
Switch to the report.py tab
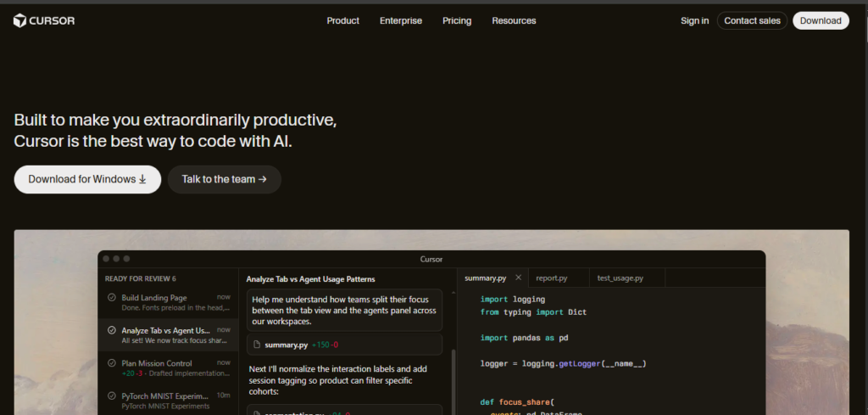coord(551,278)
